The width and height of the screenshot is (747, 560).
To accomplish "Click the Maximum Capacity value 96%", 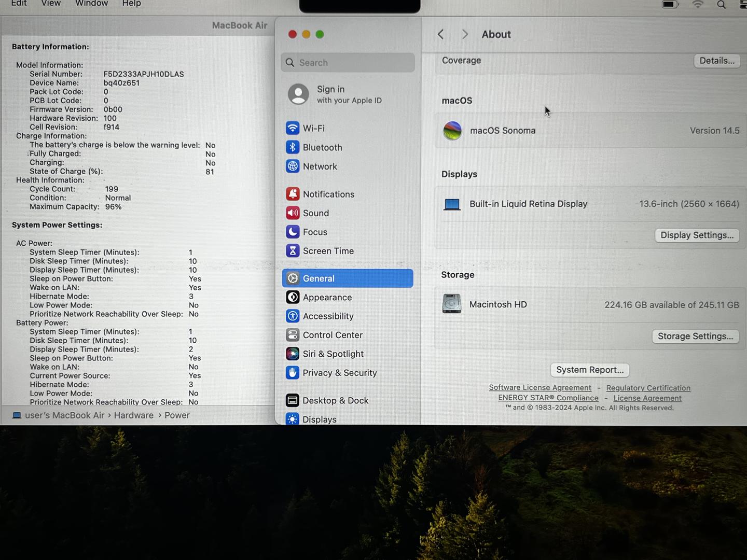I will click(113, 207).
